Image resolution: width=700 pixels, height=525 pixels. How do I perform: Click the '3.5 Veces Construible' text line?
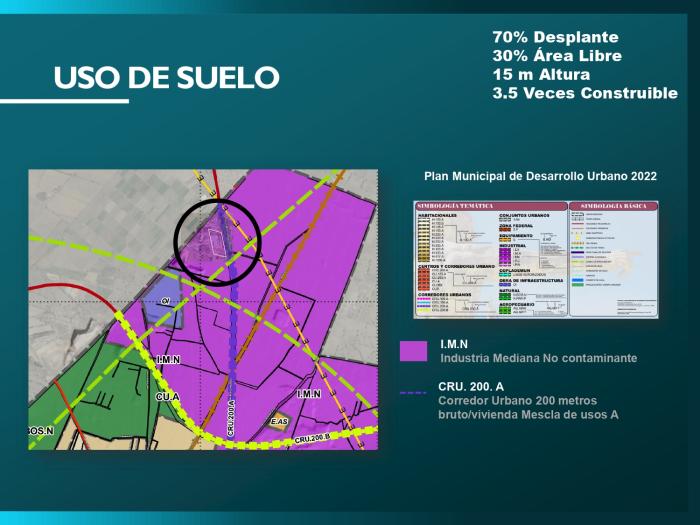click(x=584, y=93)
